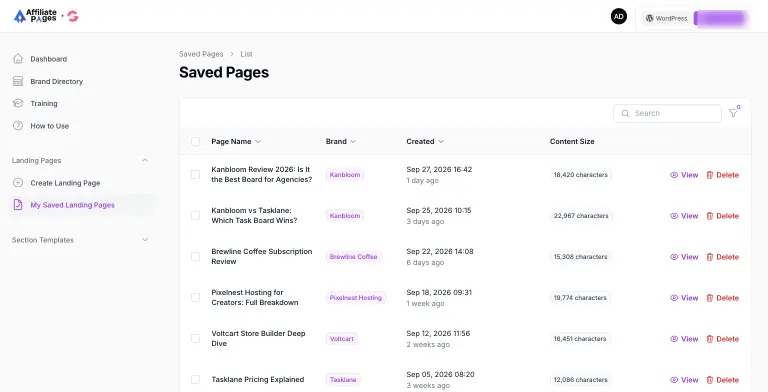View the Kanbloom vs Tasklane page
Screen dimensions: 768x392
pyautogui.click(x=684, y=216)
